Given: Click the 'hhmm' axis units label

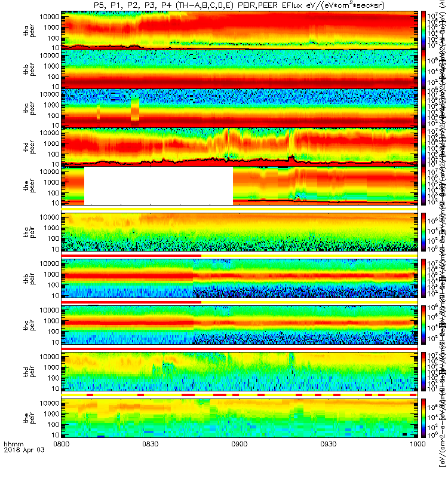Looking at the screenshot, I should (13, 444).
